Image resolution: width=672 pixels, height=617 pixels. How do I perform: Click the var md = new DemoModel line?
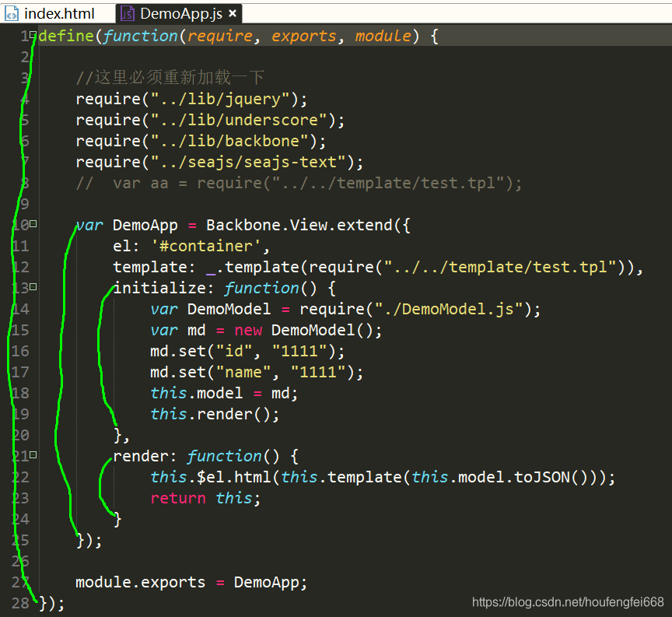click(266, 330)
